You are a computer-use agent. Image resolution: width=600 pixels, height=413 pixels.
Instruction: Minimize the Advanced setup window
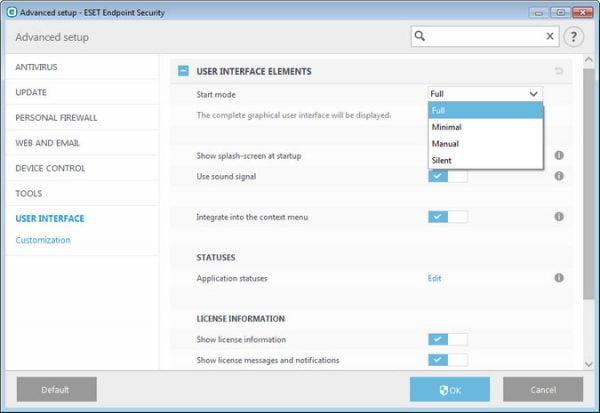pos(538,13)
